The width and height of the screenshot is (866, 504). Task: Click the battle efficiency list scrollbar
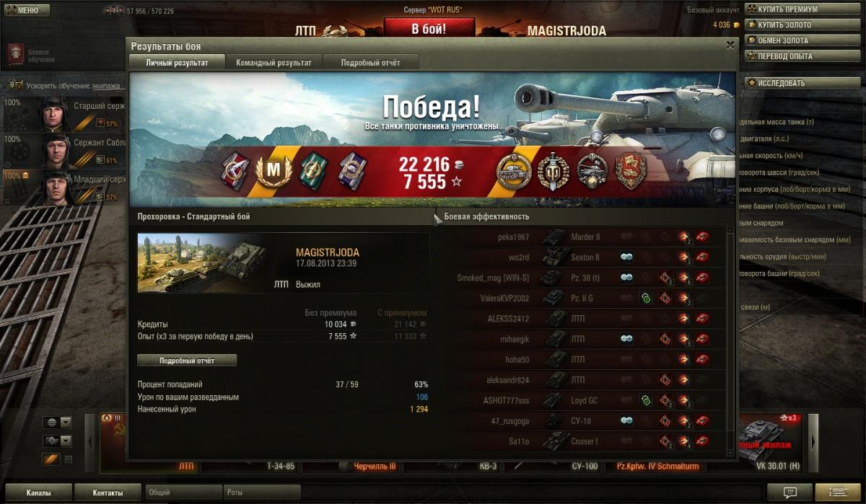pyautogui.click(x=730, y=339)
